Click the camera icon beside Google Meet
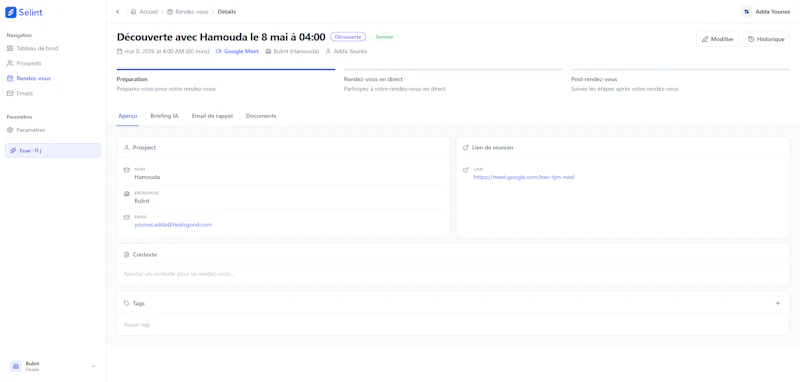This screenshot has height=382, width=800. (219, 52)
